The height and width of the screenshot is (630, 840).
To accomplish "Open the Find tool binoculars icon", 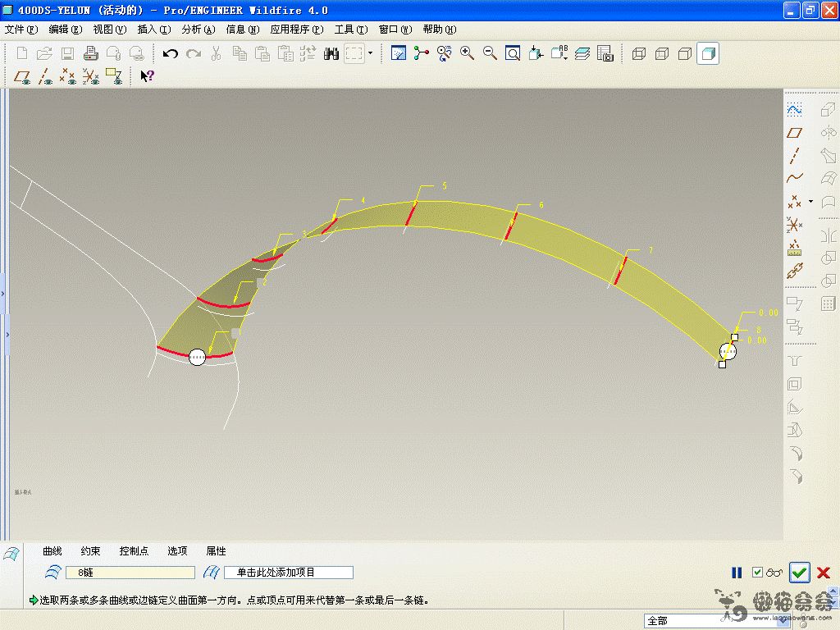I will click(331, 53).
